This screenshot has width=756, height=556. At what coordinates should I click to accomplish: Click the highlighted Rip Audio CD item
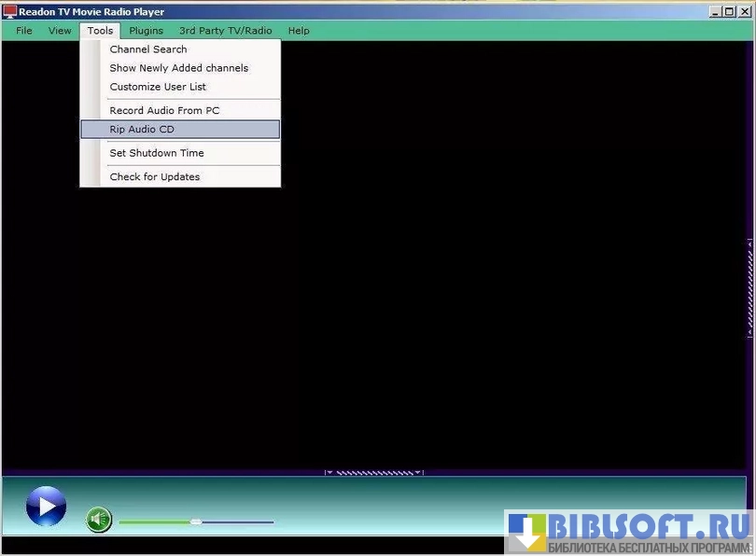point(142,130)
